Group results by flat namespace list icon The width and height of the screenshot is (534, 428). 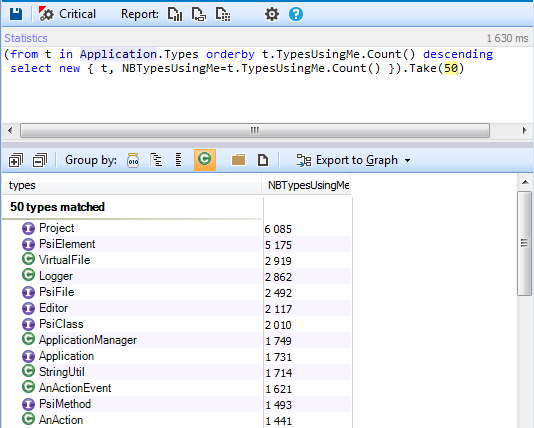point(179,160)
